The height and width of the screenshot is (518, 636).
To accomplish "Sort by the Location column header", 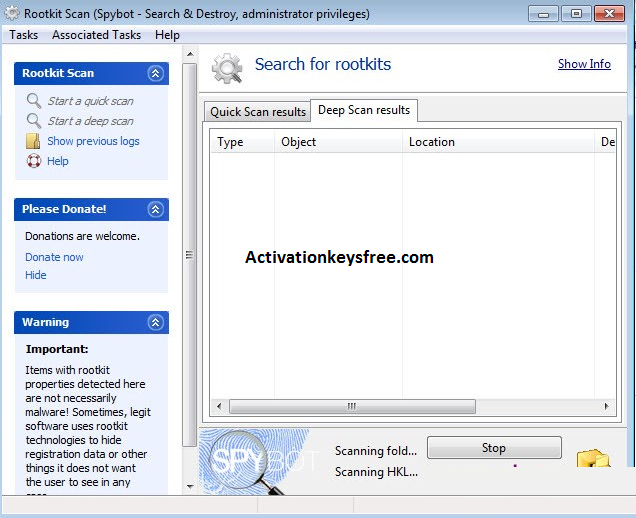I will click(498, 142).
